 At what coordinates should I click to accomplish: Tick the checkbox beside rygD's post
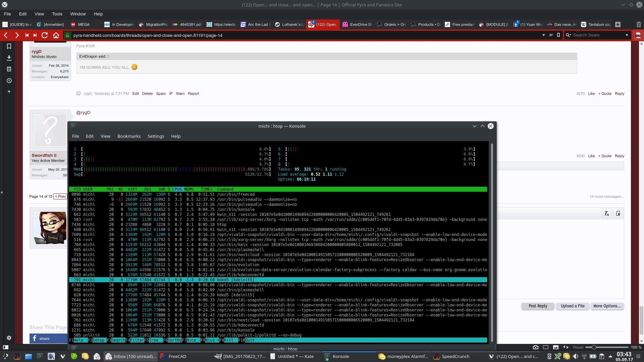point(78,94)
